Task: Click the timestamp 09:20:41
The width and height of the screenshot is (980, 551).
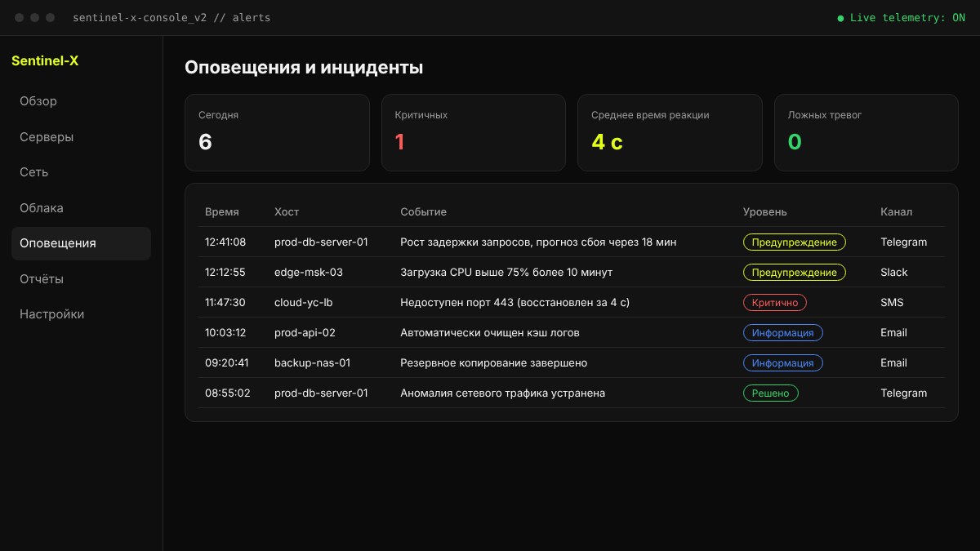Action: (225, 363)
